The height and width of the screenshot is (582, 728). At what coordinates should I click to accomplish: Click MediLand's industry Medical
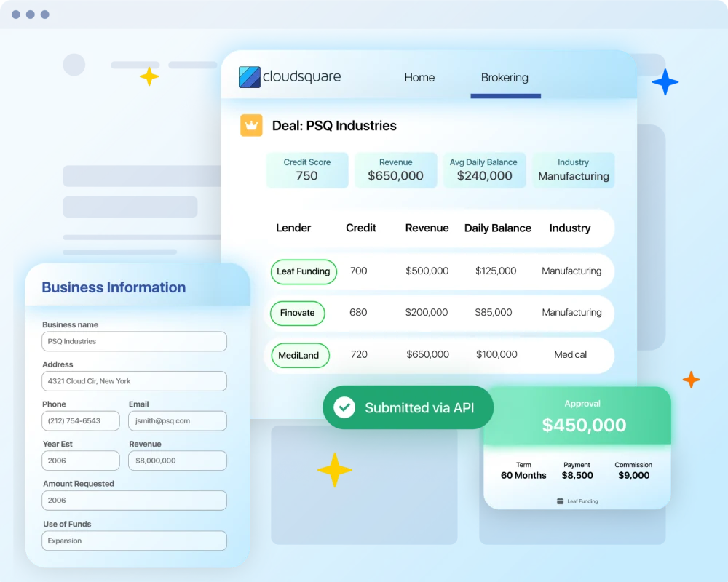point(570,354)
